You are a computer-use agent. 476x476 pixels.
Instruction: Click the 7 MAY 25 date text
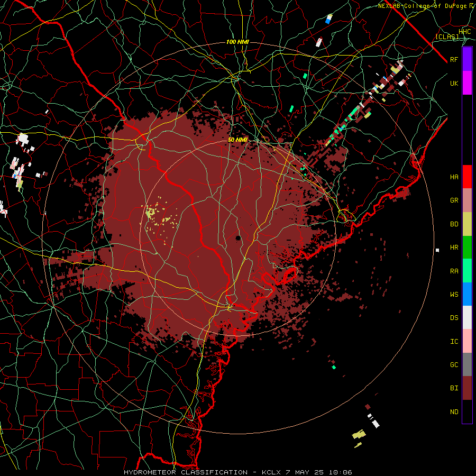[306, 472]
